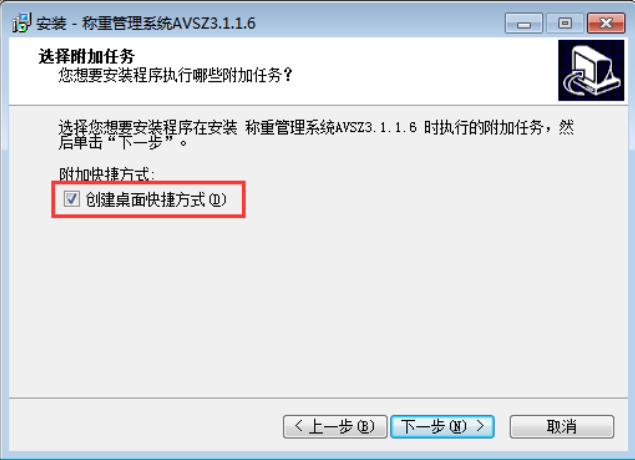Click the 您想要安装程序执行哪些附加任务 subtitle
Image resolution: width=635 pixels, height=460 pixels.
(175, 75)
